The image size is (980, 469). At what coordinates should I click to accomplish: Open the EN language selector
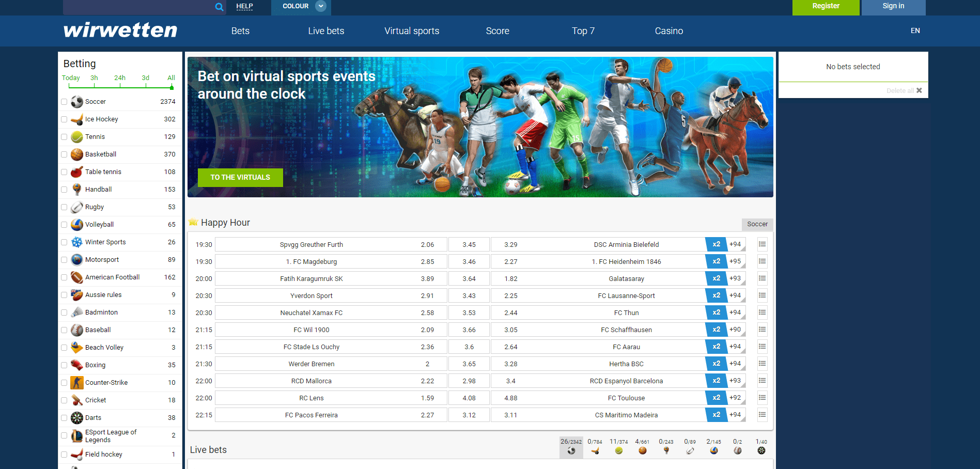tap(915, 30)
